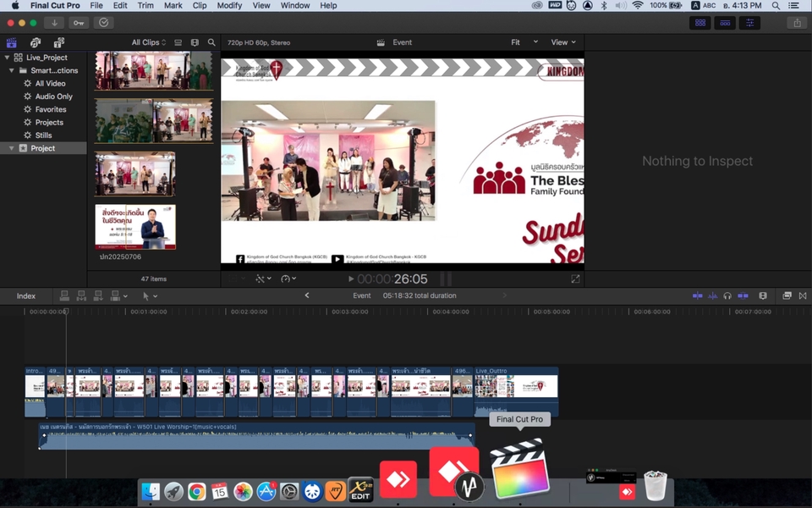Viewport: 812px width, 508px height.
Task: Open the Trim menu
Action: coord(145,5)
